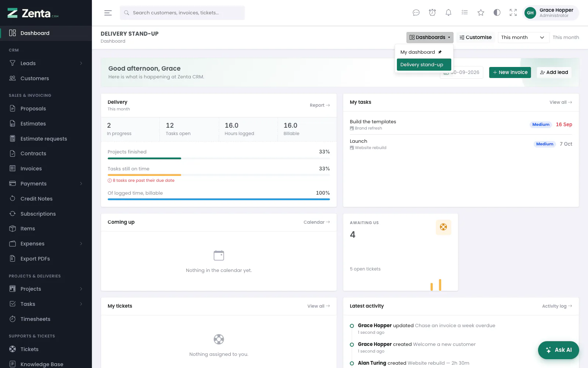The image size is (588, 368).
Task: Click the Of logged time, billable progress bar
Action: [x=219, y=199]
